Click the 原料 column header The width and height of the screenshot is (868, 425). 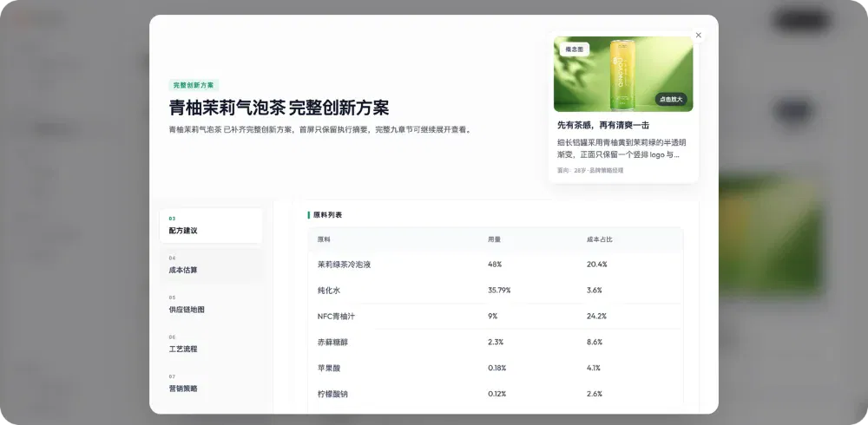pos(324,239)
